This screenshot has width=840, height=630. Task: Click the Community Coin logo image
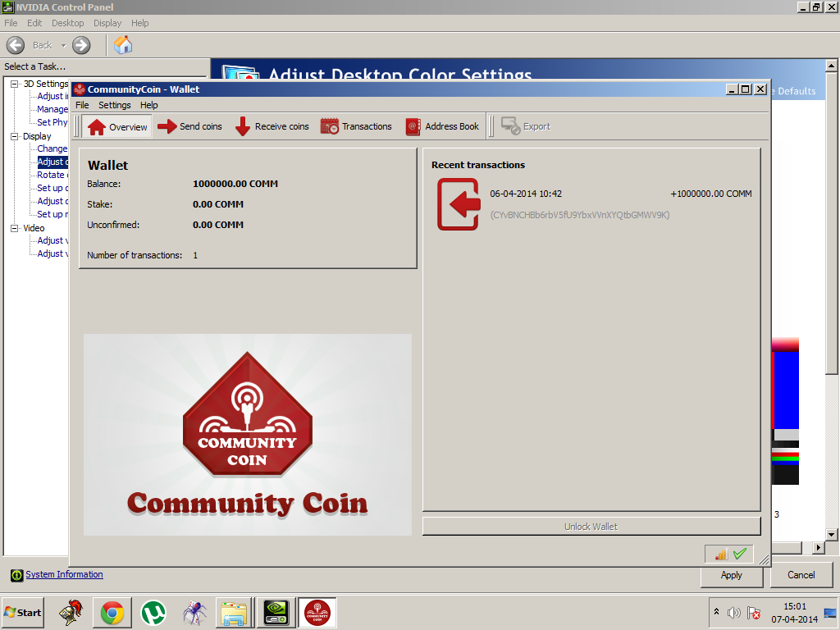248,435
